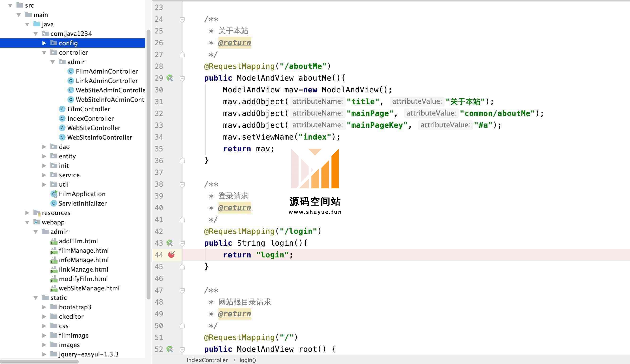Click the "/aboutMe" mapping string
This screenshot has height=364, width=630.
point(303,66)
